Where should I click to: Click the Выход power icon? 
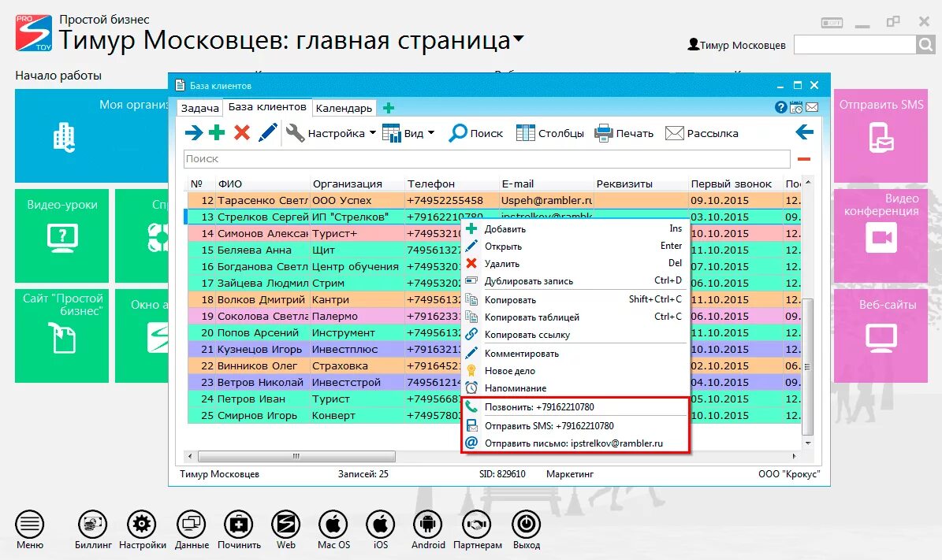tap(527, 525)
